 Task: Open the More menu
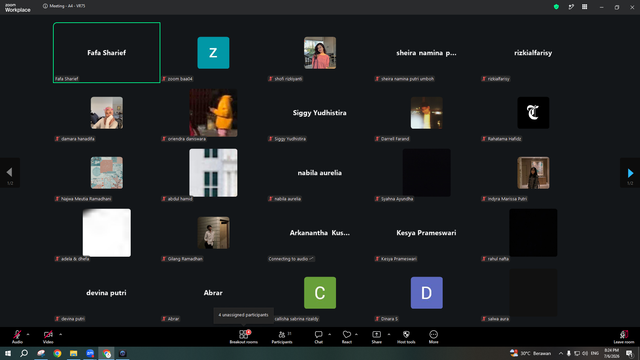coord(433,337)
